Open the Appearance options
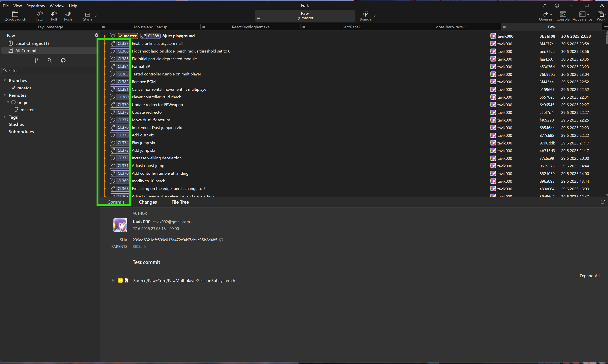Viewport: 608px width, 364px height. (x=582, y=16)
